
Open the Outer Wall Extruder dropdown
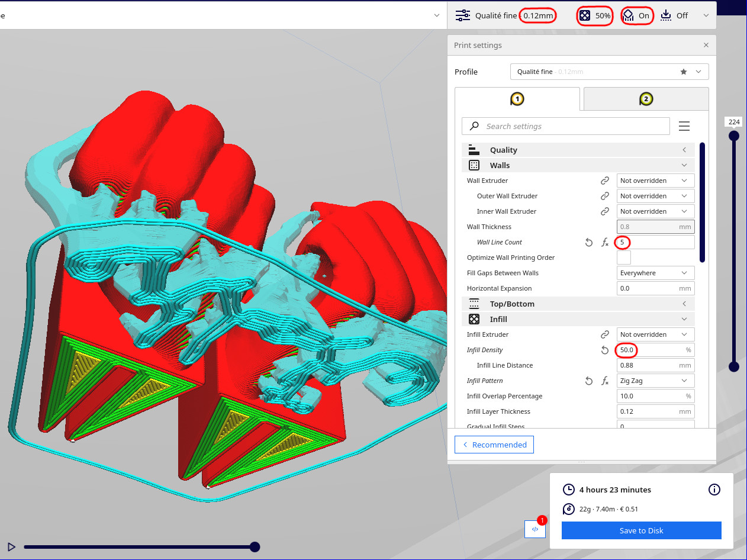click(x=655, y=196)
